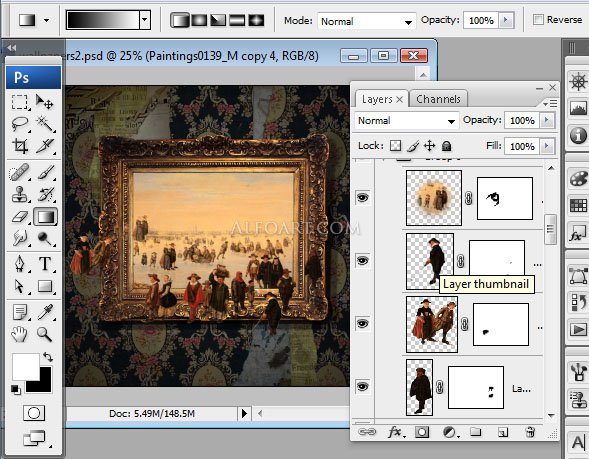This screenshot has width=589, height=459.
Task: Select the Brush tool
Action: click(x=45, y=172)
